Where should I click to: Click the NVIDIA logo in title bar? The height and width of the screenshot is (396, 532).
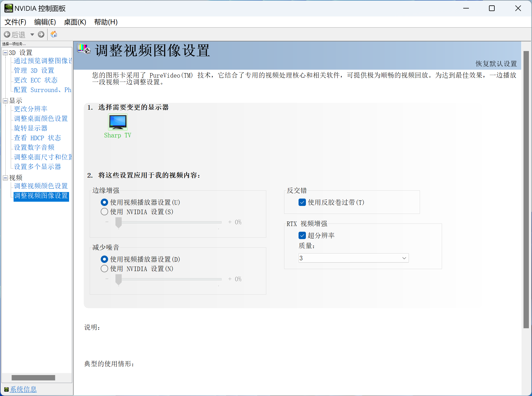8,8
